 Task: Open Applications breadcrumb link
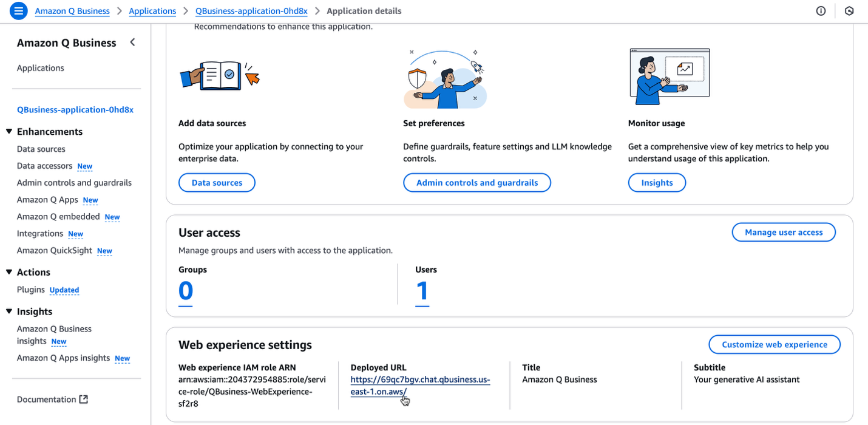pos(152,11)
